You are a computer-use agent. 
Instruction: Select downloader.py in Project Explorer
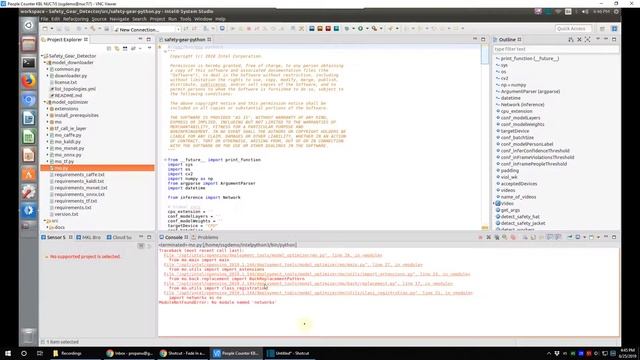[71, 76]
